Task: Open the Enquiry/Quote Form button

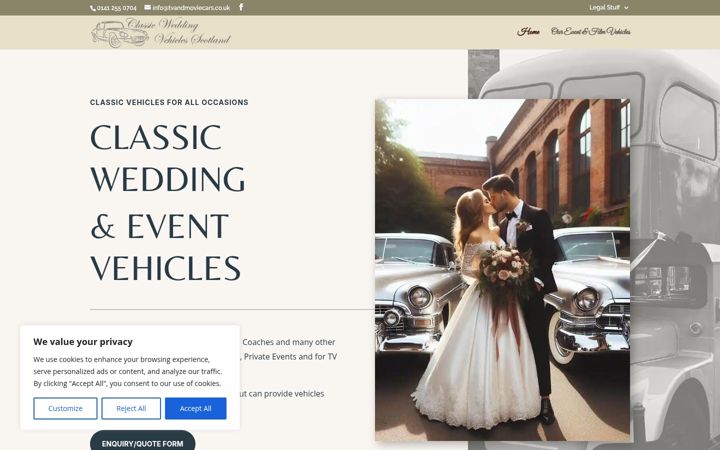Action: pyautogui.click(x=142, y=442)
